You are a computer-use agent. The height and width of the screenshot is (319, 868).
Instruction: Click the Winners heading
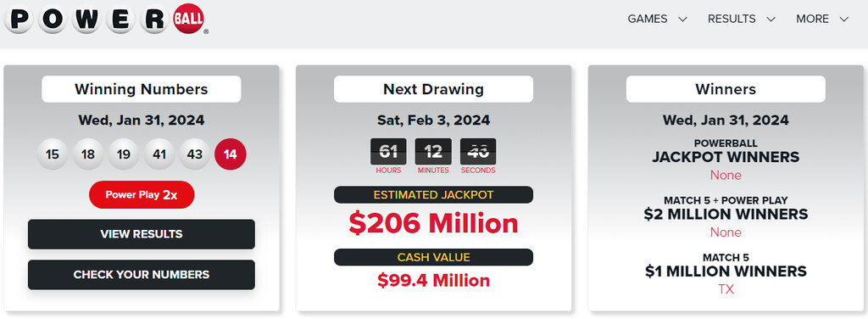click(x=726, y=89)
